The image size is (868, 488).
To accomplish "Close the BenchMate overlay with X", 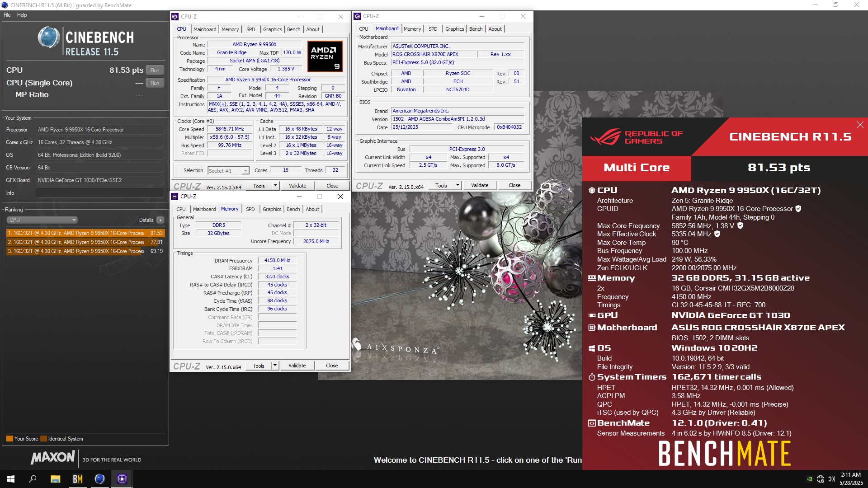I will pyautogui.click(x=860, y=125).
